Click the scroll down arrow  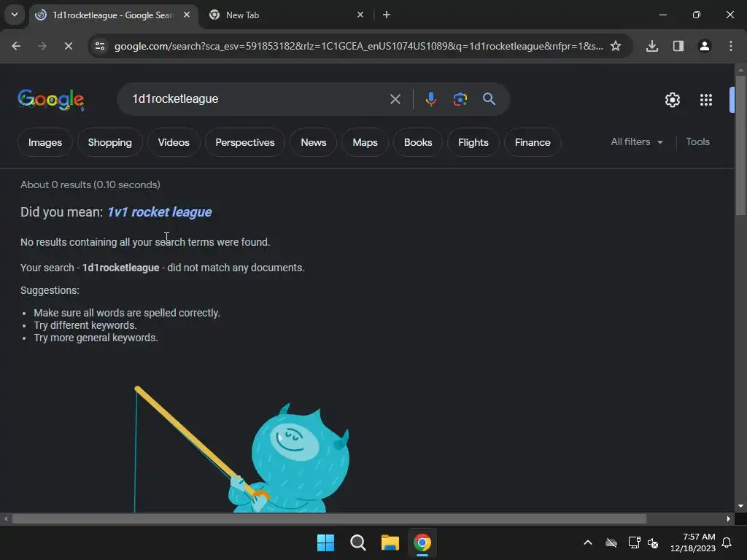click(x=740, y=506)
